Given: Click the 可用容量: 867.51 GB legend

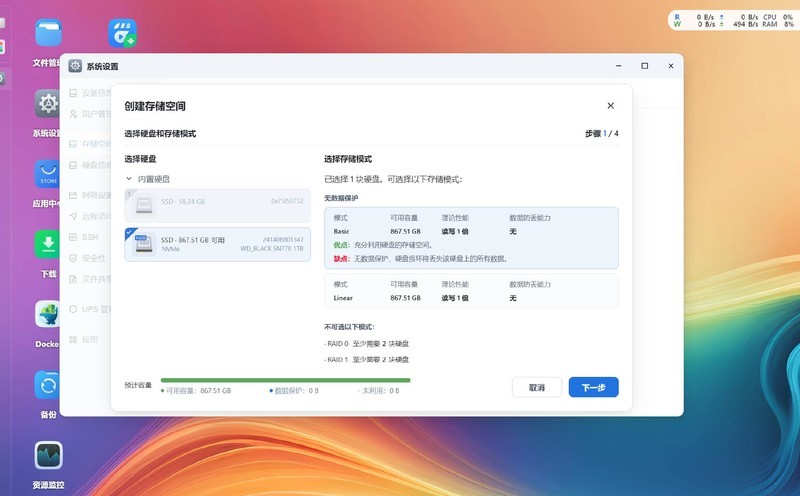Looking at the screenshot, I should [196, 391].
